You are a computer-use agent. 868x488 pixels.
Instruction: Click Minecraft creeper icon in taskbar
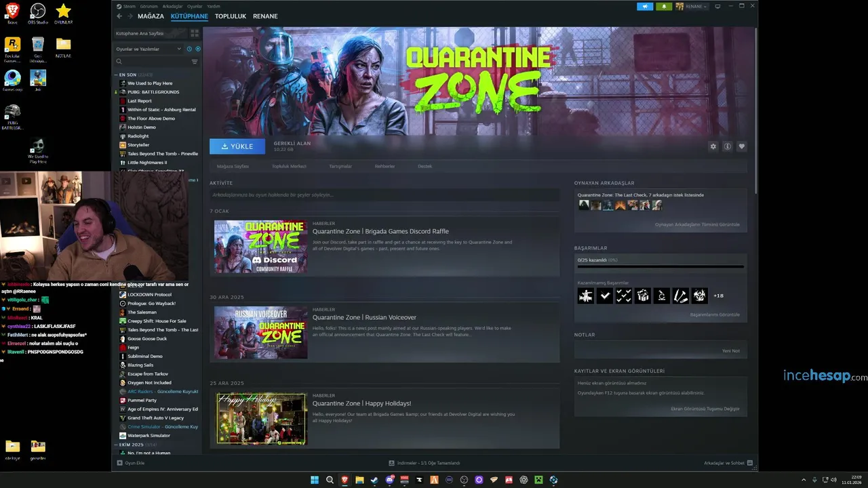[x=538, y=480]
